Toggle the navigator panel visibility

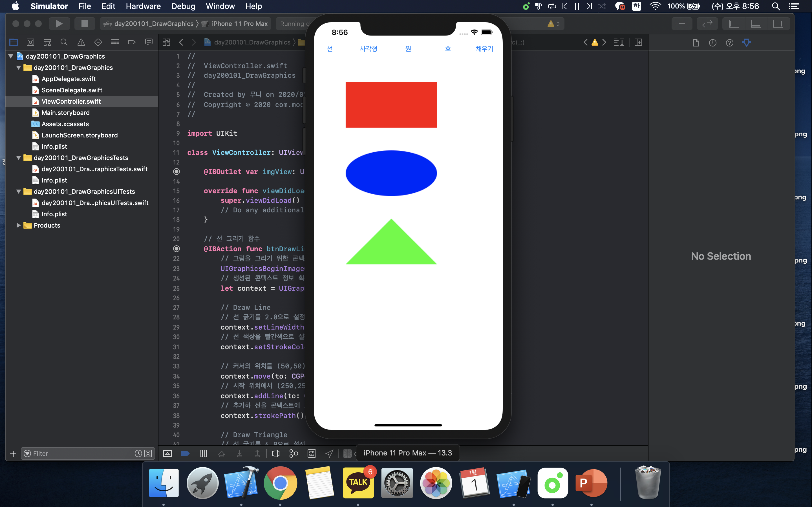[x=734, y=24]
